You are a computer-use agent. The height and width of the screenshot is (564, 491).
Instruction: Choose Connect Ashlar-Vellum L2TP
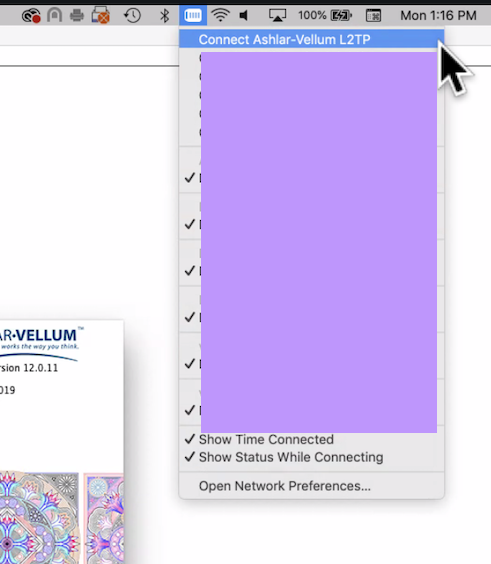(312, 39)
